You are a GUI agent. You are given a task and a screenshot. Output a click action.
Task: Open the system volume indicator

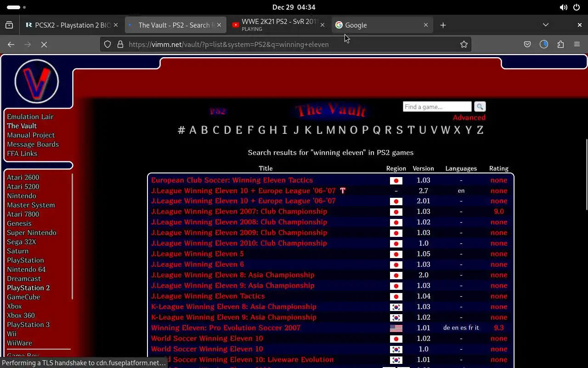[564, 7]
